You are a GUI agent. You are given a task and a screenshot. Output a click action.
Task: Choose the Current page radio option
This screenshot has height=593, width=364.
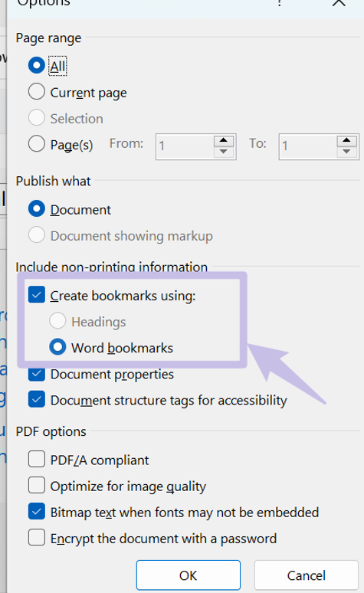pyautogui.click(x=37, y=92)
